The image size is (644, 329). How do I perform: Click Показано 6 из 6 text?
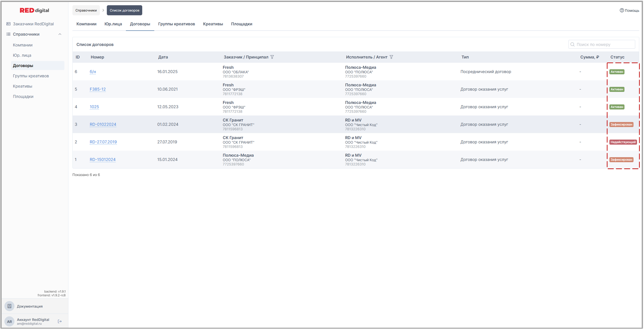(x=86, y=175)
